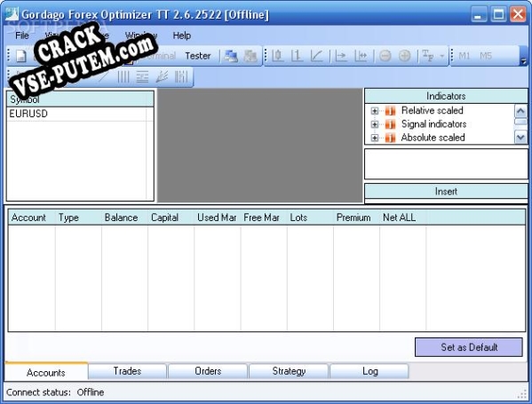Click the Insert button

(x=446, y=191)
